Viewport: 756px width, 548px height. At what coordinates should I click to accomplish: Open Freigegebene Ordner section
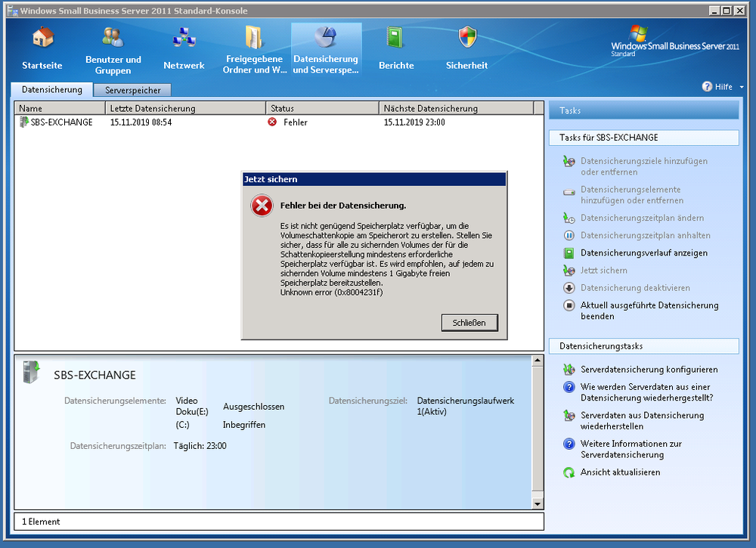(x=254, y=38)
